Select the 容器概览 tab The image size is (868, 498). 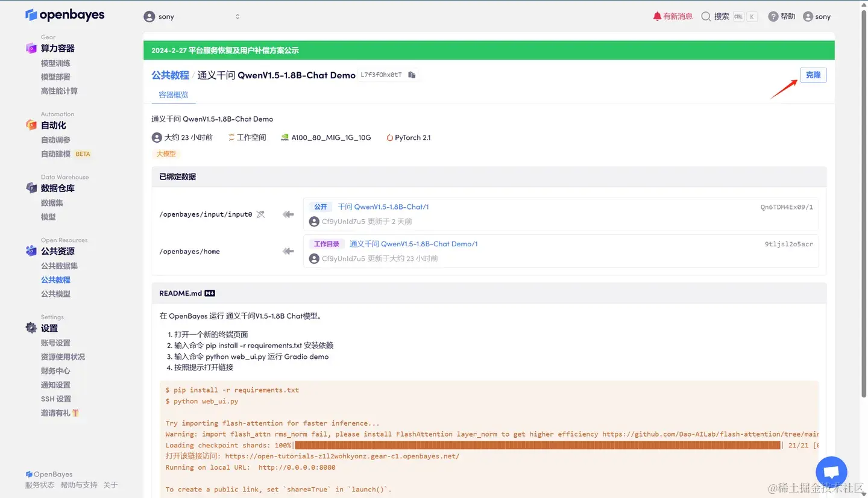[174, 95]
